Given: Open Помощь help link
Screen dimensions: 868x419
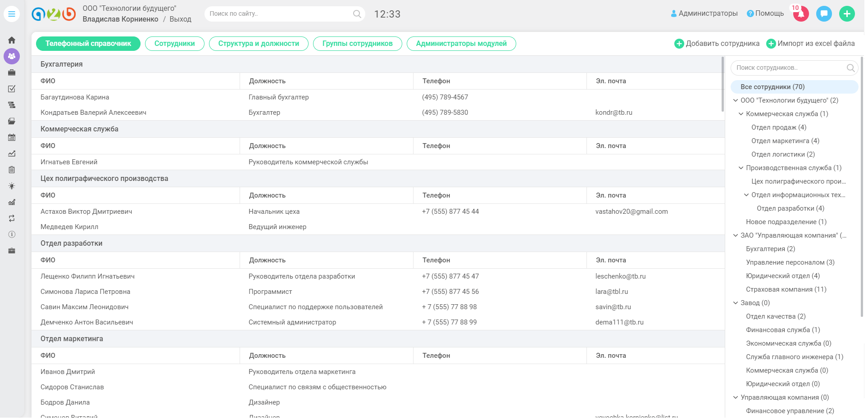Looking at the screenshot, I should [769, 14].
